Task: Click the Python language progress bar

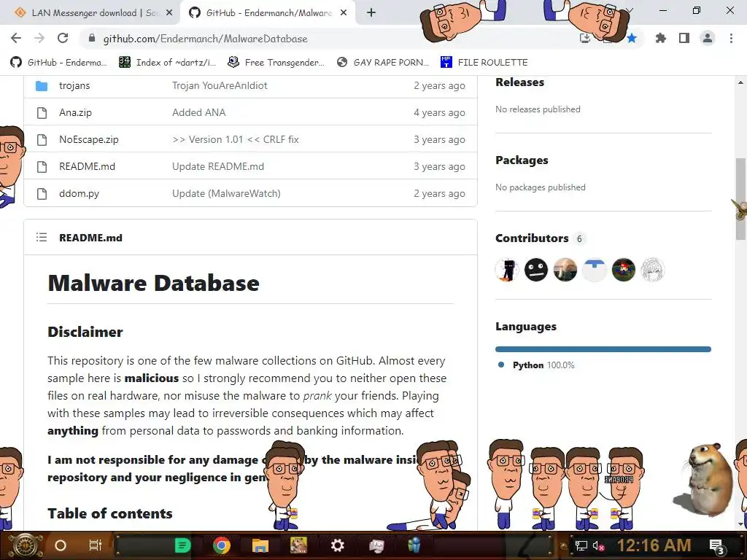Action: coord(603,349)
